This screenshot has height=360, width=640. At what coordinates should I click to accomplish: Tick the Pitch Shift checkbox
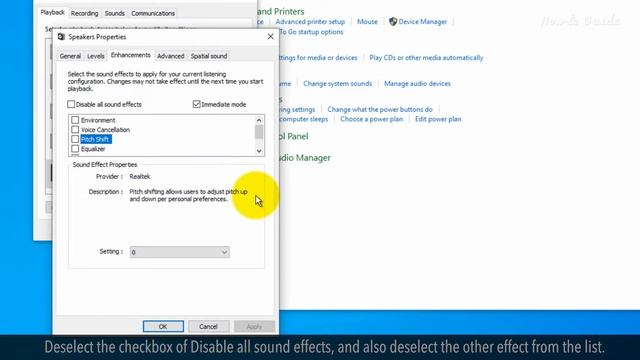(75, 139)
